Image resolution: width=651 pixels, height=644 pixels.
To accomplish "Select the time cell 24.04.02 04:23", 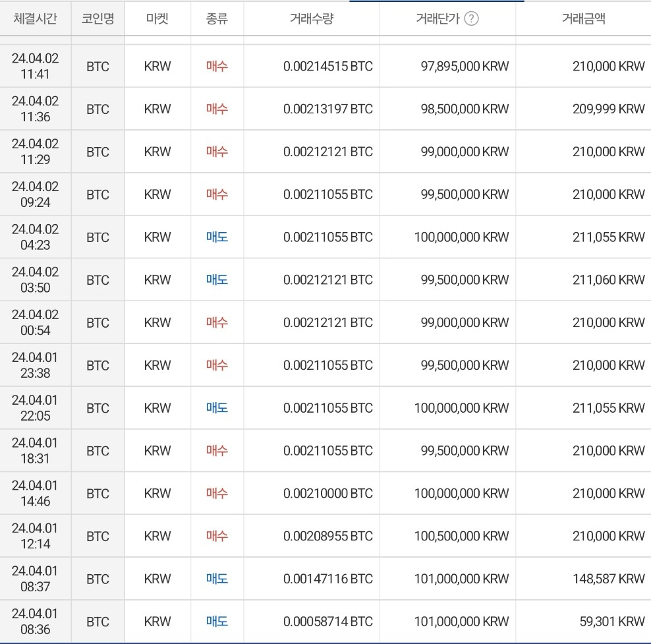I will 36,237.
